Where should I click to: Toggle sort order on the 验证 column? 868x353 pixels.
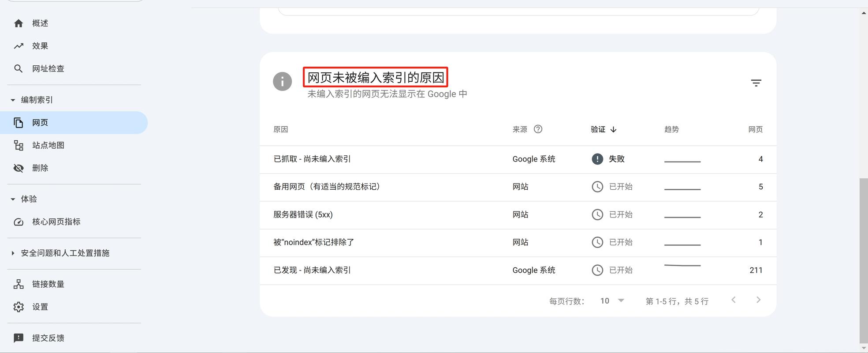(x=603, y=129)
